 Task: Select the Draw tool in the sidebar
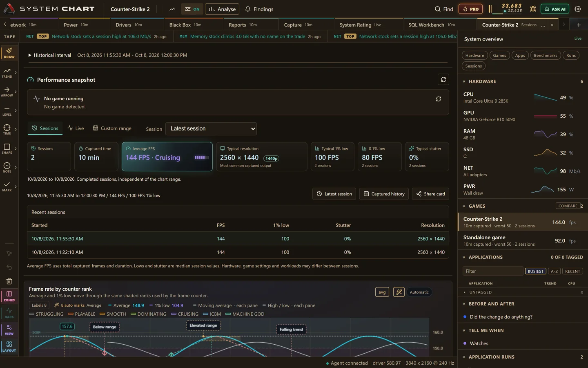[x=9, y=53]
